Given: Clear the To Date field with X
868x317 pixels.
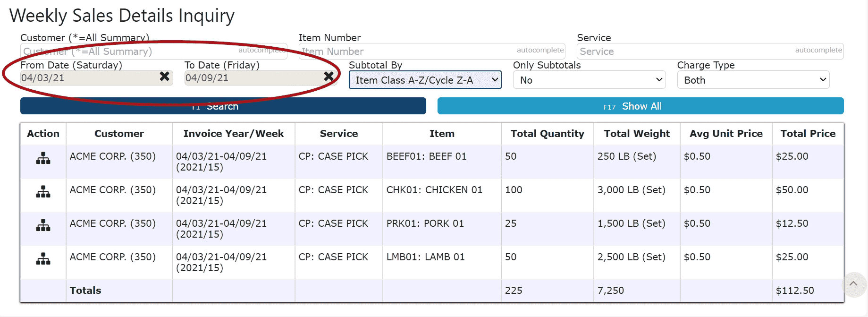Looking at the screenshot, I should click(329, 76).
